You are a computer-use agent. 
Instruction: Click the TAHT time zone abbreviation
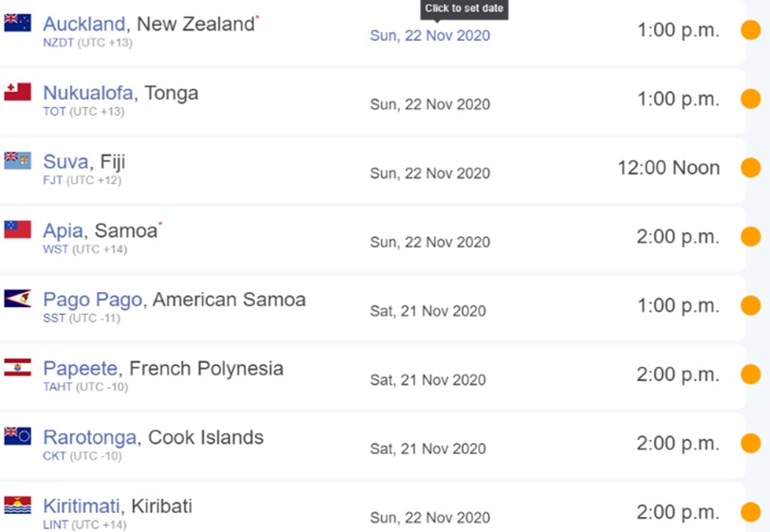(56, 387)
